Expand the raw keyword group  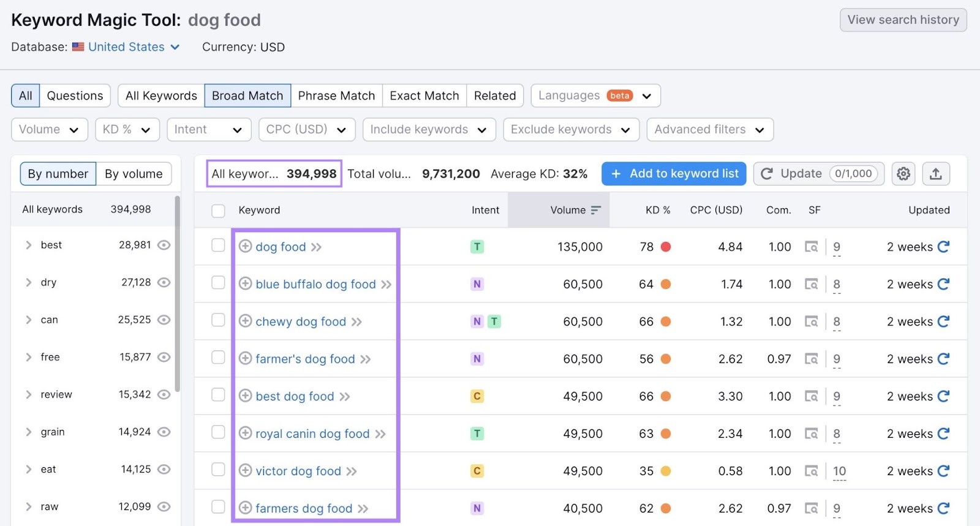coord(28,506)
